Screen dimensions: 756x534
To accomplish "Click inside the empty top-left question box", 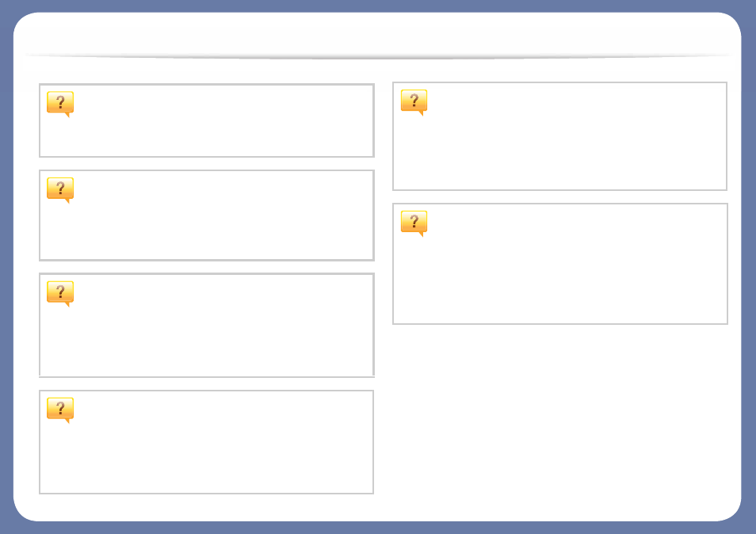I will coord(206,120).
